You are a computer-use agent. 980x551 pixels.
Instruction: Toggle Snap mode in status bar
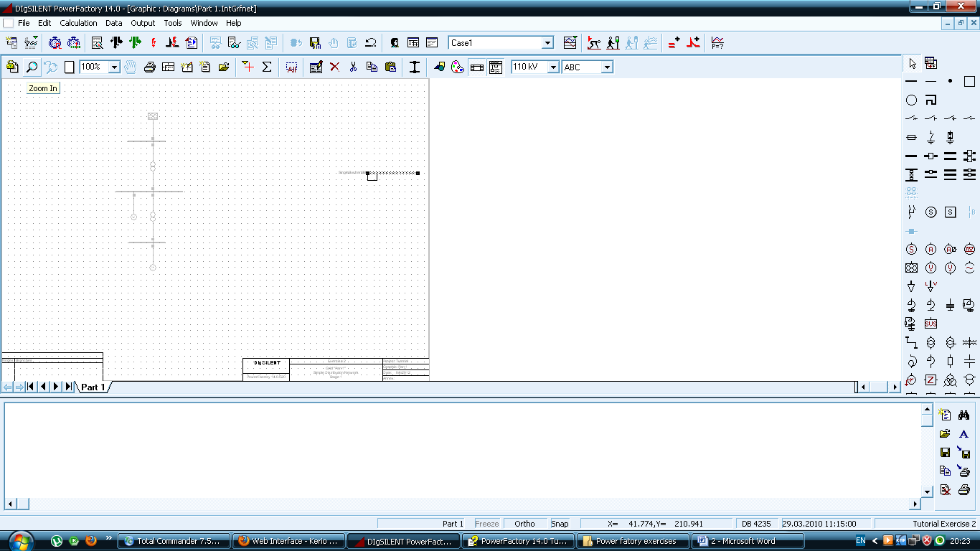(x=560, y=524)
